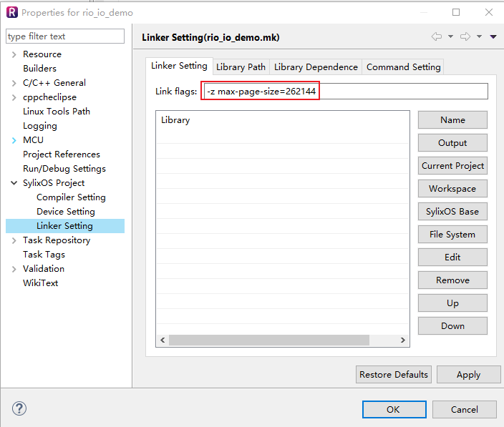This screenshot has height=427, width=504.
Task: Open the page view menu triangle
Action: [493, 37]
